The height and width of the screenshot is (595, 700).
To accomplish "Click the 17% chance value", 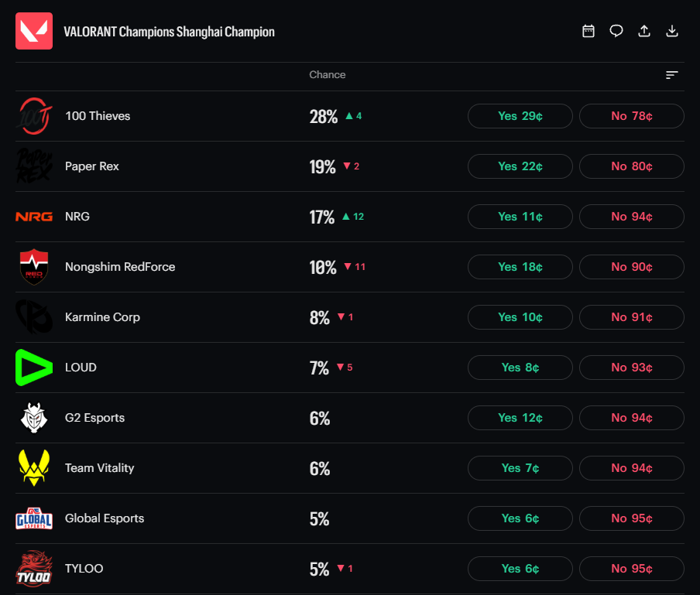I will [x=322, y=217].
